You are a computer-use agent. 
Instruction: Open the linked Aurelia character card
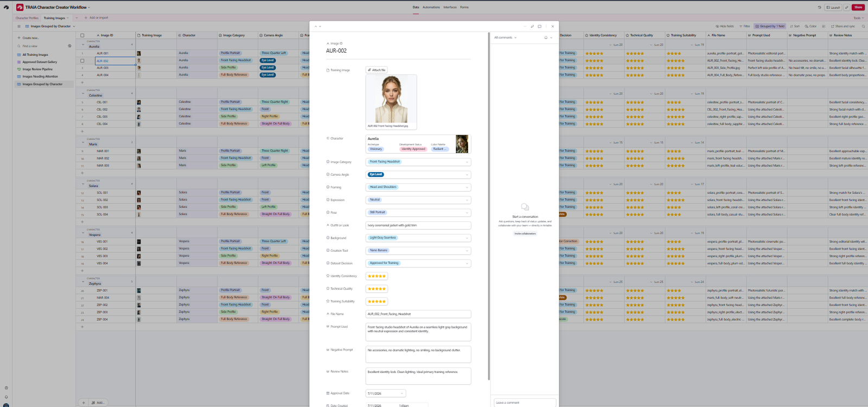[x=418, y=144]
